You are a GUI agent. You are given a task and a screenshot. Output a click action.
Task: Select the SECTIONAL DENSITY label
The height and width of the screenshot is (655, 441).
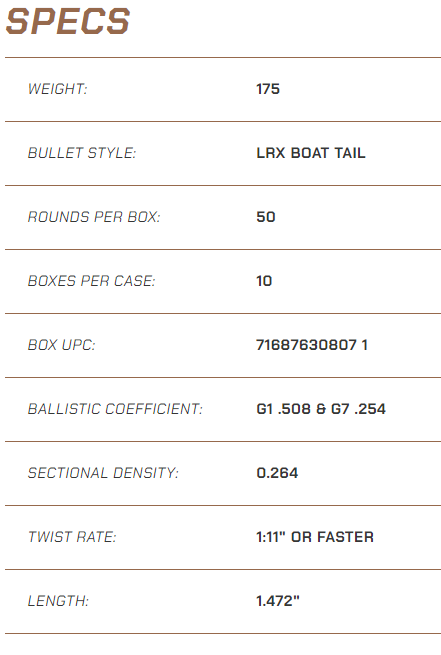tap(103, 473)
